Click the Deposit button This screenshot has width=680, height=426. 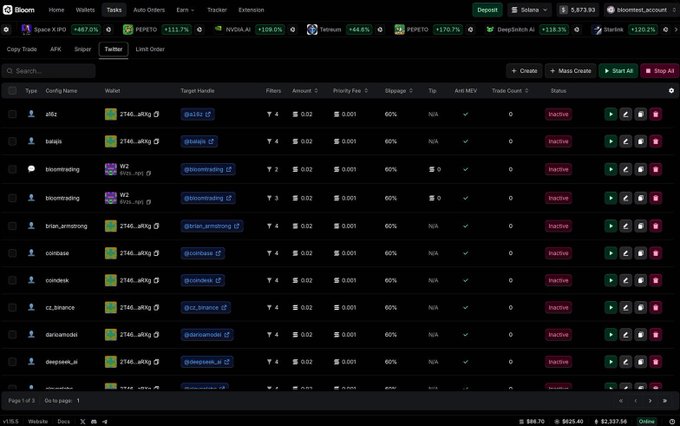point(487,10)
